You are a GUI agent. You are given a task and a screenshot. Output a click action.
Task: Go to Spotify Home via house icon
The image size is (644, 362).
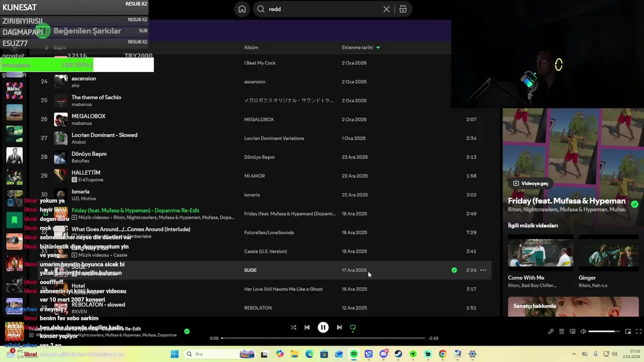click(x=242, y=9)
